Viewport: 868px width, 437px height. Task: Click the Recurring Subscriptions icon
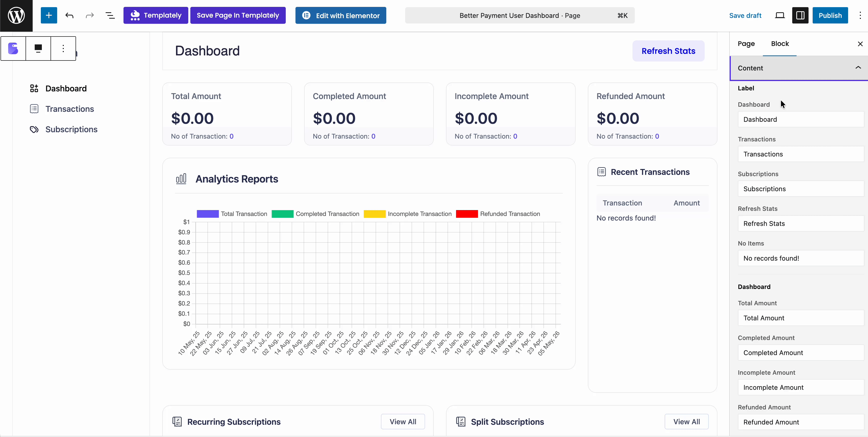pyautogui.click(x=177, y=421)
